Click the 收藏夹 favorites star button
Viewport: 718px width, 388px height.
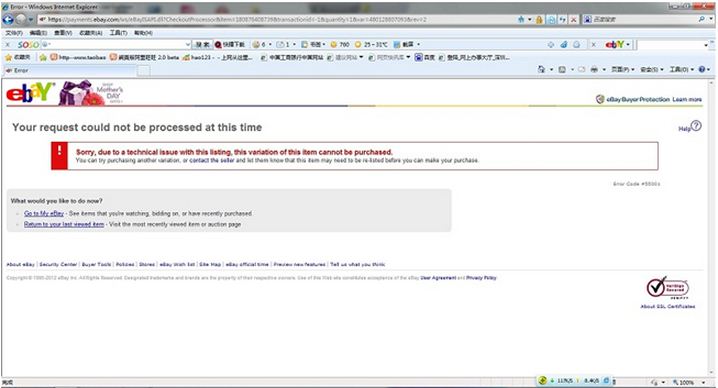pyautogui.click(x=17, y=57)
